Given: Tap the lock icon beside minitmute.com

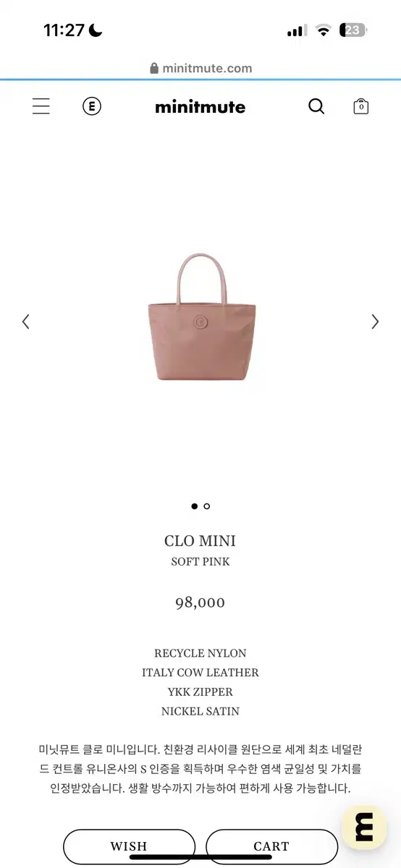Looking at the screenshot, I should pyautogui.click(x=154, y=69).
